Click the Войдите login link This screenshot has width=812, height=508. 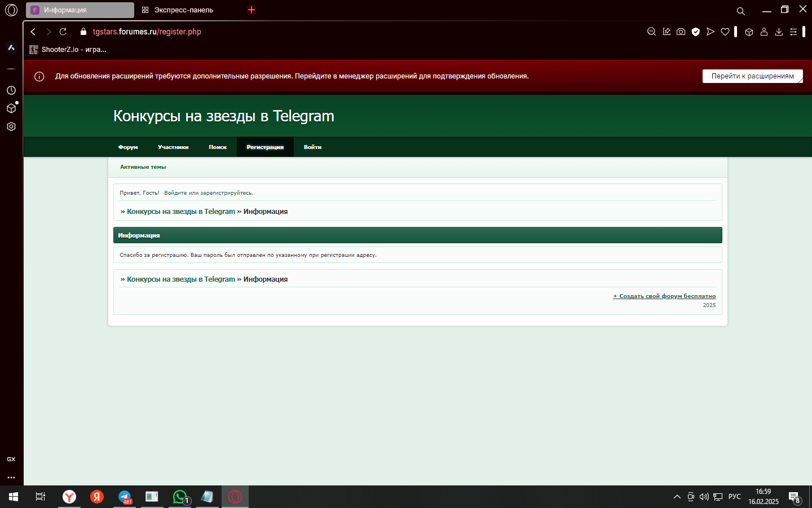175,193
